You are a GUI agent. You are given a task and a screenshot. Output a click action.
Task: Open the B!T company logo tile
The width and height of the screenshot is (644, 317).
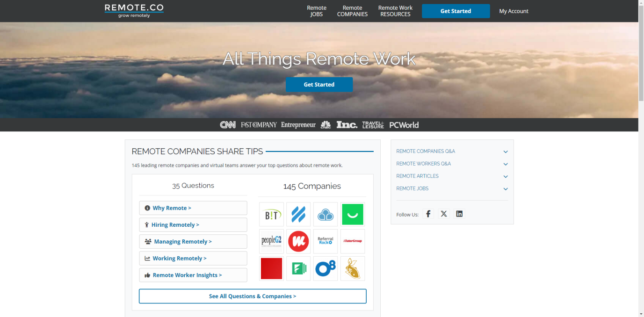coord(271,215)
